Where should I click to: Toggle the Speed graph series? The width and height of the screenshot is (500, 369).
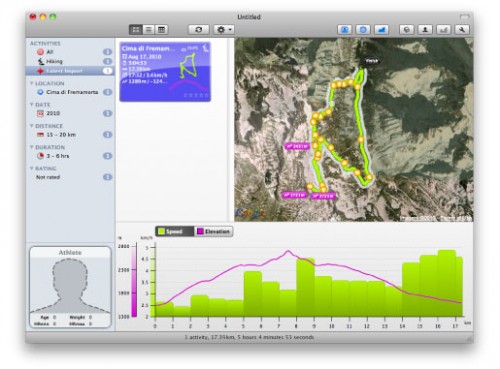click(x=174, y=231)
